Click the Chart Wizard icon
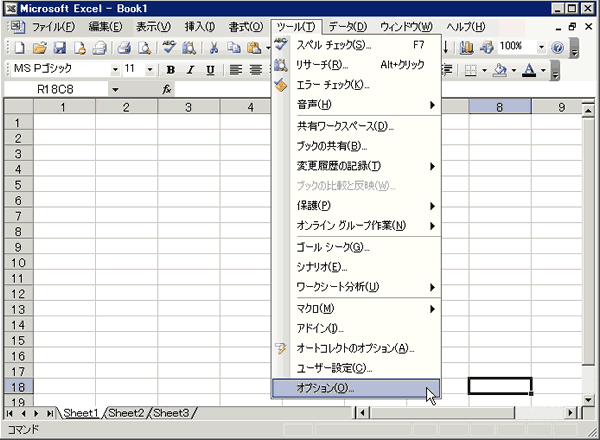Screen dimensions: 600x440 point(466,48)
